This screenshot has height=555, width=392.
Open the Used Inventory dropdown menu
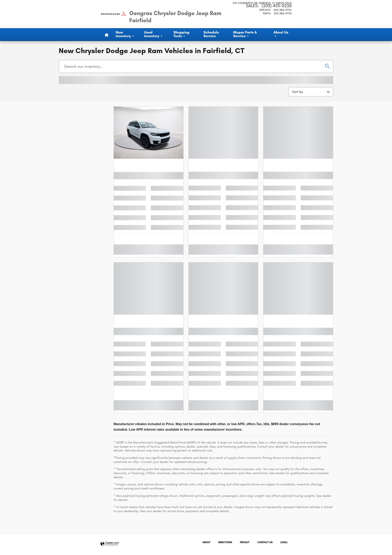153,34
